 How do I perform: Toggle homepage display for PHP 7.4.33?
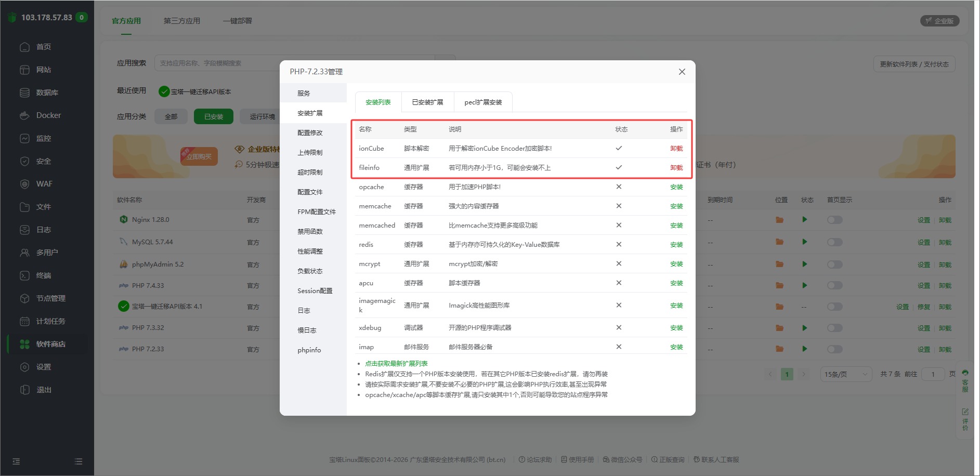834,285
